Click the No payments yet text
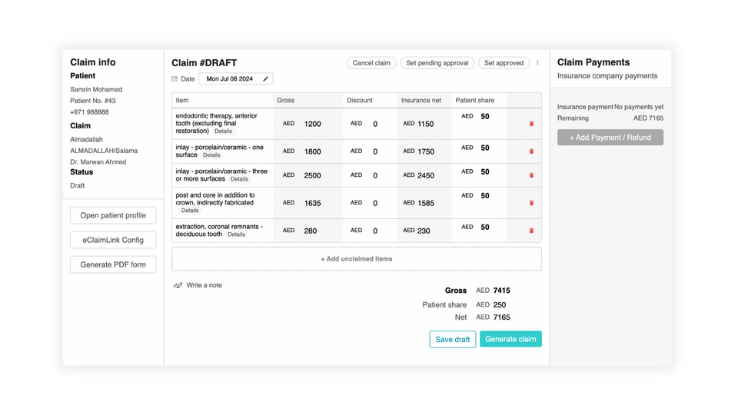738x415 pixels. [x=639, y=107]
